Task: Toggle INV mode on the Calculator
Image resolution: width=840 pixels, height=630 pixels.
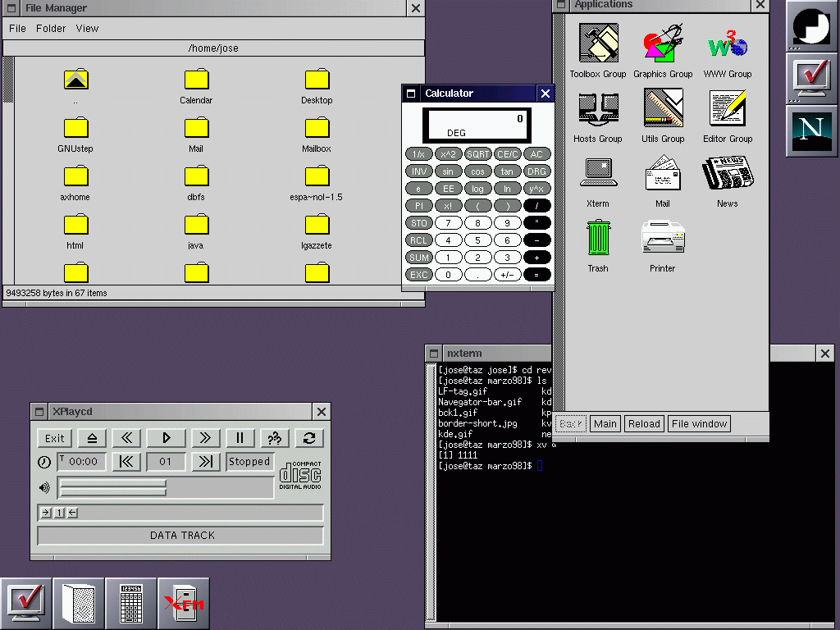Action: (419, 171)
